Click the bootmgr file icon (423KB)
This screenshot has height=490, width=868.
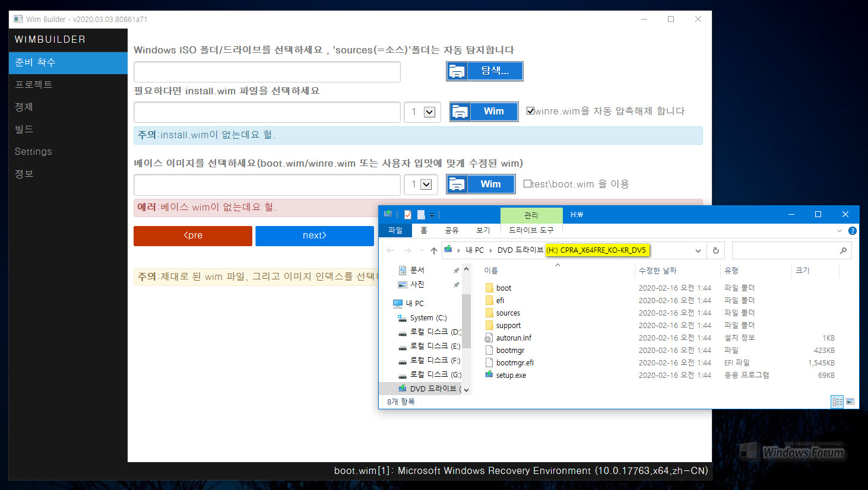[x=489, y=350]
